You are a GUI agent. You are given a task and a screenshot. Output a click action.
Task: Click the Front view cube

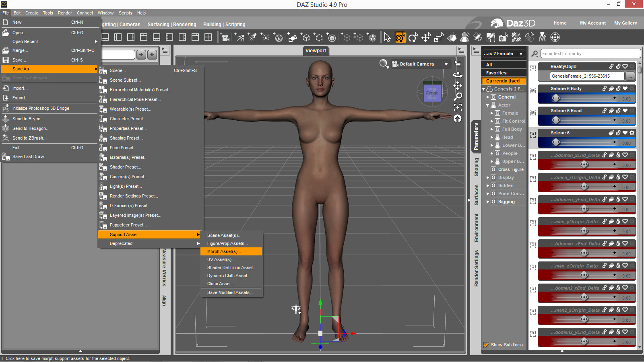(x=432, y=93)
